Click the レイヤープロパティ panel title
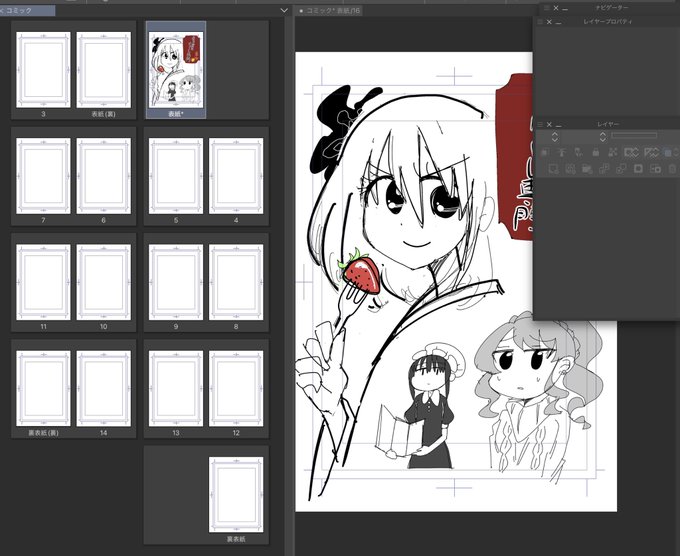Screen dimensions: 680x556 coord(608,21)
